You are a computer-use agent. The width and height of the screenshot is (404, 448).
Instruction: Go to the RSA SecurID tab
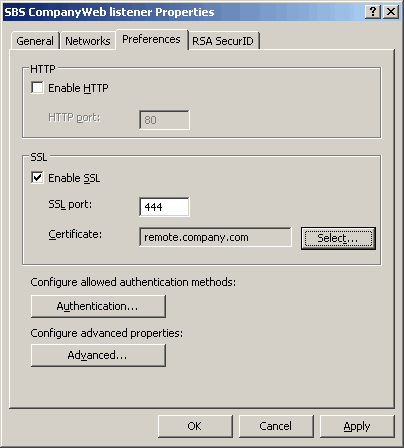[x=223, y=41]
